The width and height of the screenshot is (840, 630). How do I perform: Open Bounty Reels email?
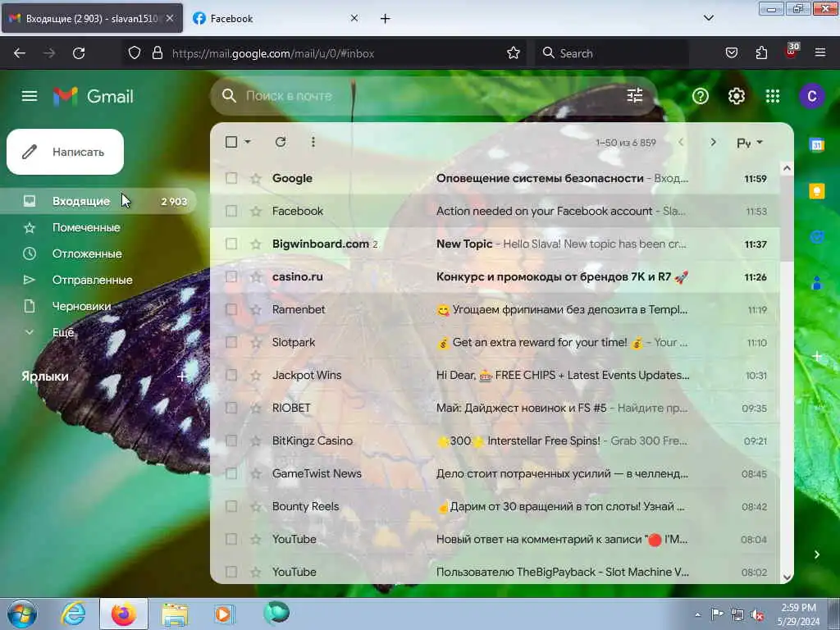click(x=495, y=506)
